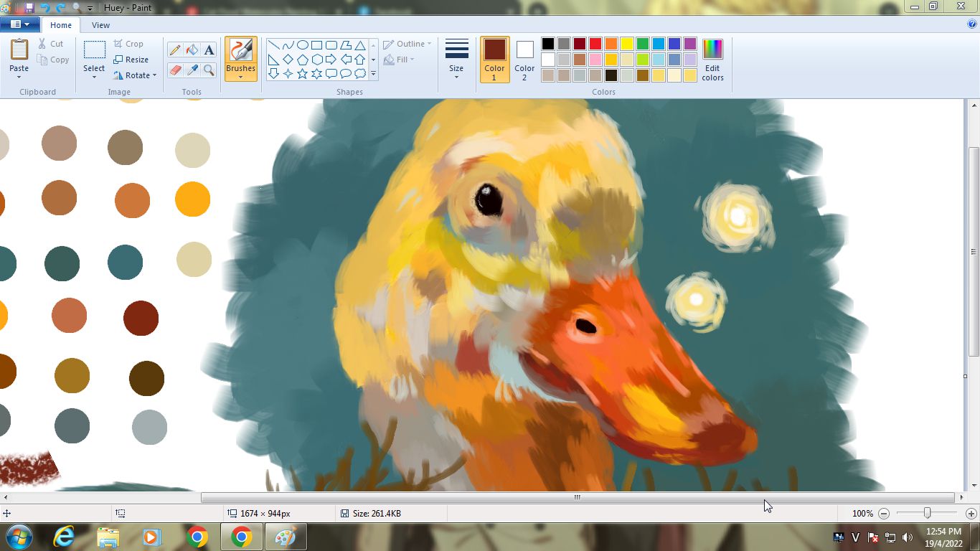Select the Pencil tool
Viewport: 980px width, 551px height.
[x=174, y=50]
